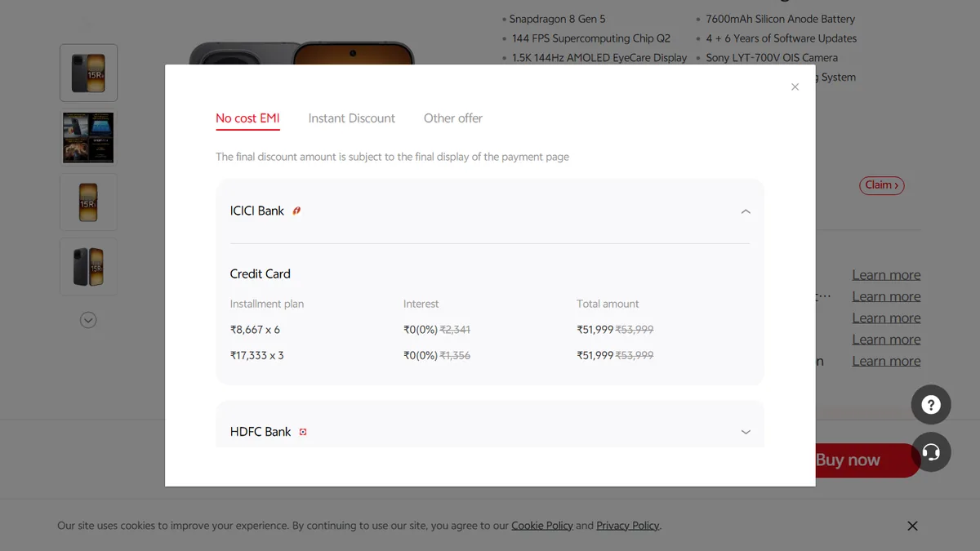Select the first phone thumbnail
This screenshot has height=551, width=980.
tap(88, 73)
